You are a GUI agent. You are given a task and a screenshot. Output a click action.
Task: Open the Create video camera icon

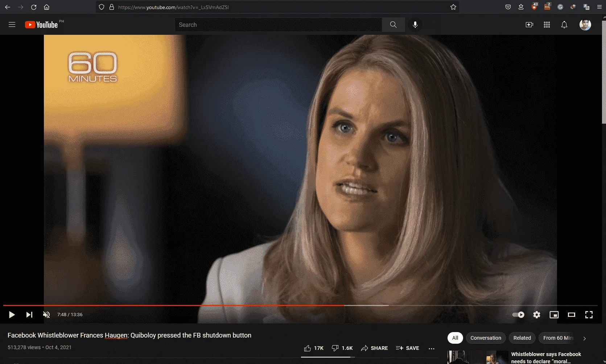coord(529,25)
